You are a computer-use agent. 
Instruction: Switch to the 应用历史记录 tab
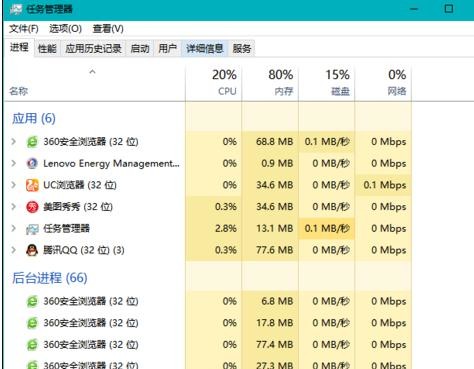pos(93,49)
